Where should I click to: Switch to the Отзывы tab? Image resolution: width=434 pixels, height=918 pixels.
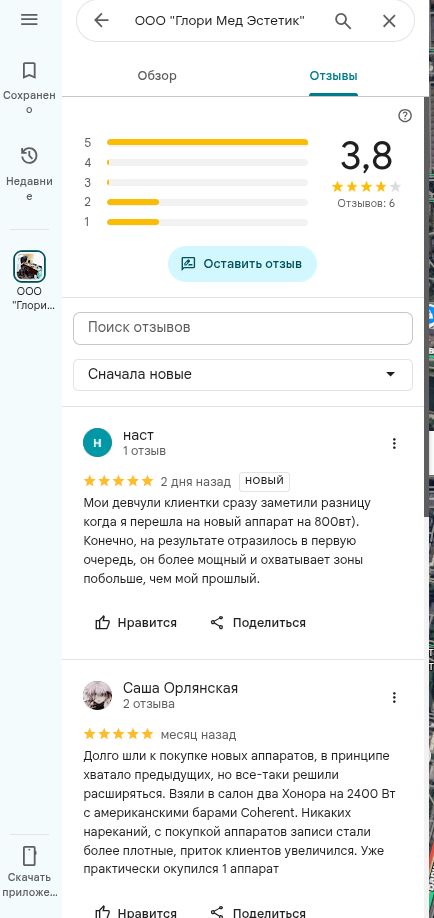(x=333, y=76)
